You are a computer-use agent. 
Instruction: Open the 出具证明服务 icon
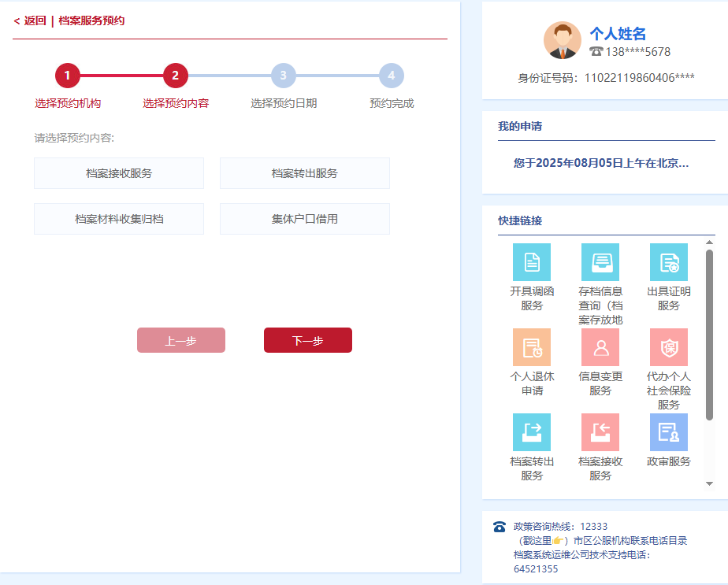[669, 262]
